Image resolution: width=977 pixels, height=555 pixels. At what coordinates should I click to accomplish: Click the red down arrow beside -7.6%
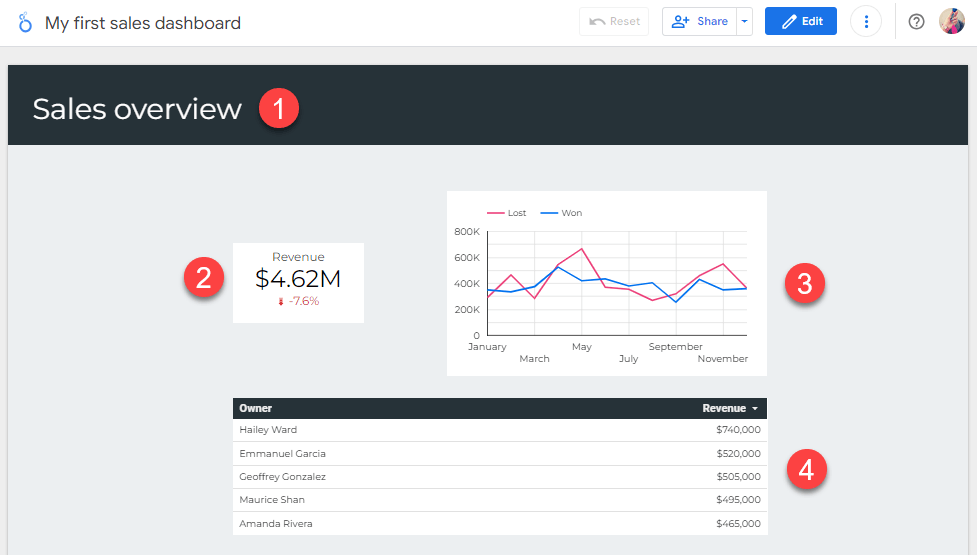coord(281,301)
